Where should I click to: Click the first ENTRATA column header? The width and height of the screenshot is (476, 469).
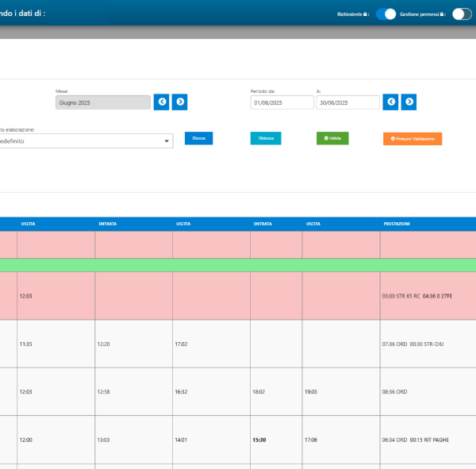click(x=108, y=224)
